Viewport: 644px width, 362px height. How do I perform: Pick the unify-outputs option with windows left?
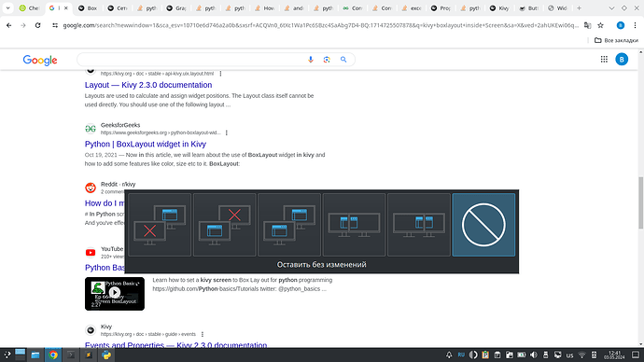point(354,225)
